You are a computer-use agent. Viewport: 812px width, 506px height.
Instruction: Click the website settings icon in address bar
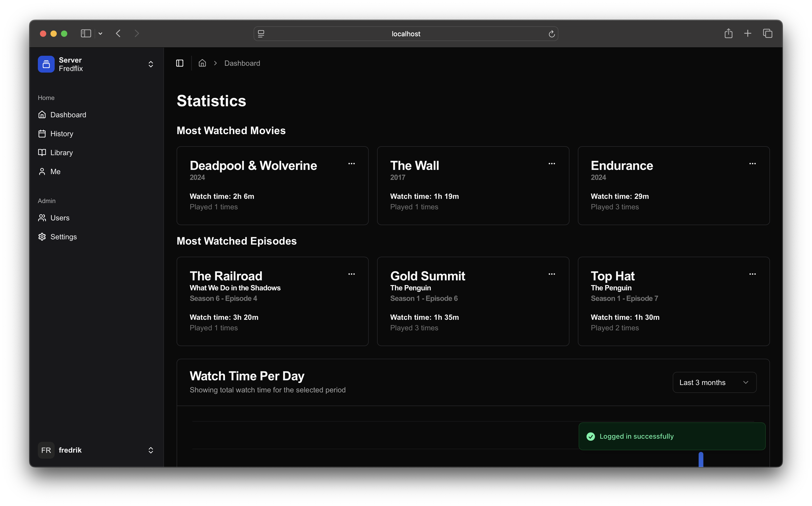click(261, 34)
